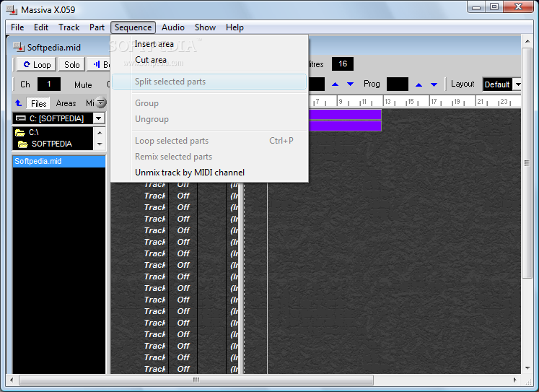Click the bar-graph button next to Solo
Viewport: 539px width, 392px height.
(x=99, y=65)
